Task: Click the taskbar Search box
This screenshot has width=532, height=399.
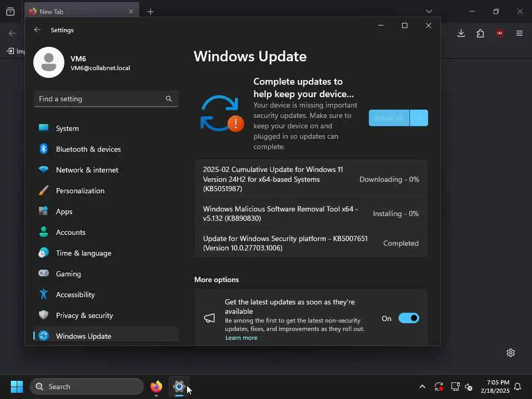Action: pos(87,387)
